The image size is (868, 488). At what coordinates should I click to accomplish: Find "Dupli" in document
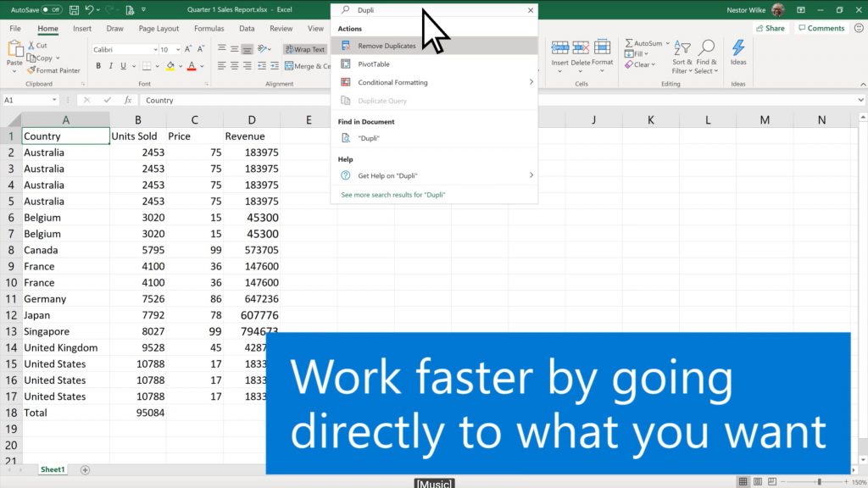coord(434,138)
